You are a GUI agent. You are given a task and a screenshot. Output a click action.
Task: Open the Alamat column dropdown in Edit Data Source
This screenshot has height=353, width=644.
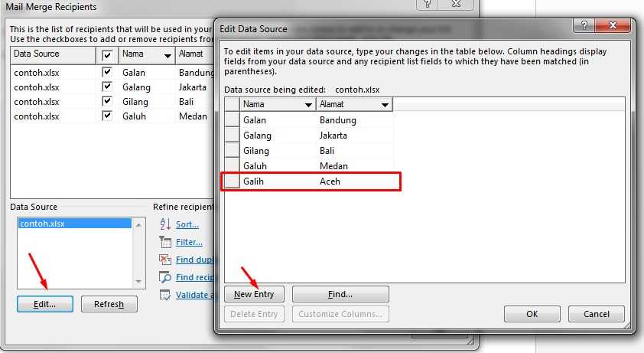point(385,104)
